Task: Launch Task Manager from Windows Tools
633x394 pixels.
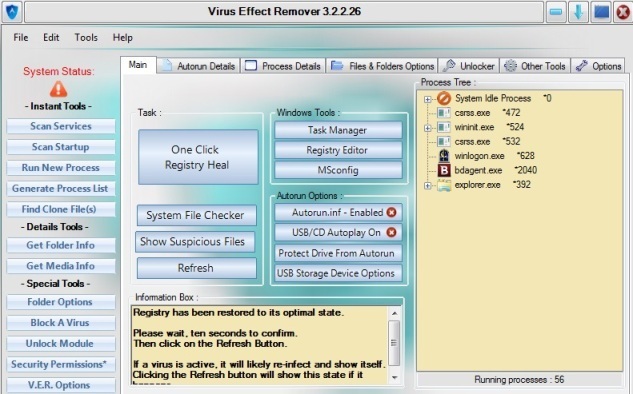Action: click(338, 130)
